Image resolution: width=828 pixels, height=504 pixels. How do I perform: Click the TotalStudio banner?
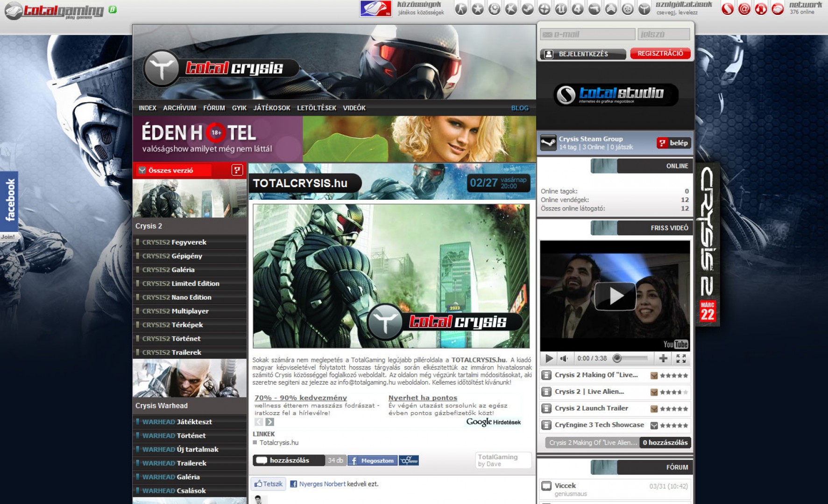point(616,95)
